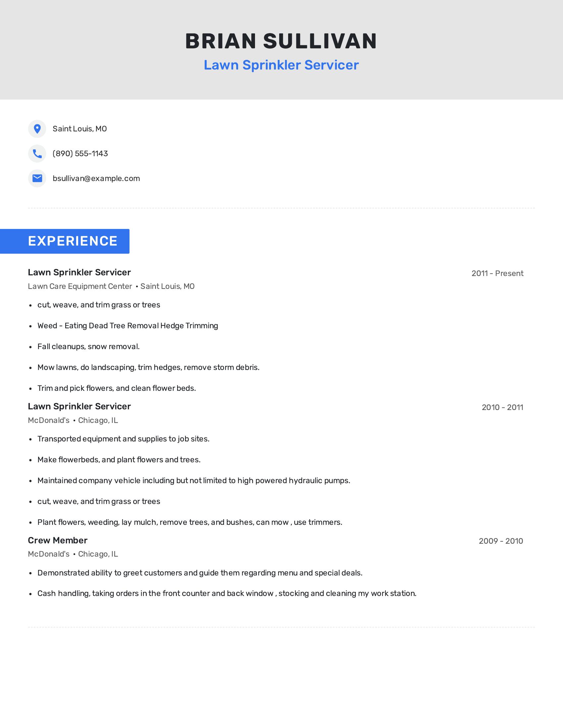
Task: Click the Maintained company vehicle bullet
Action: pos(194,480)
